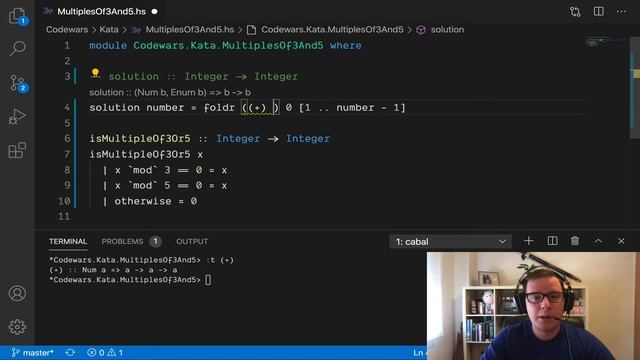Open the editor More Actions ellipsis
This screenshot has height=360, width=640.
pos(621,11)
